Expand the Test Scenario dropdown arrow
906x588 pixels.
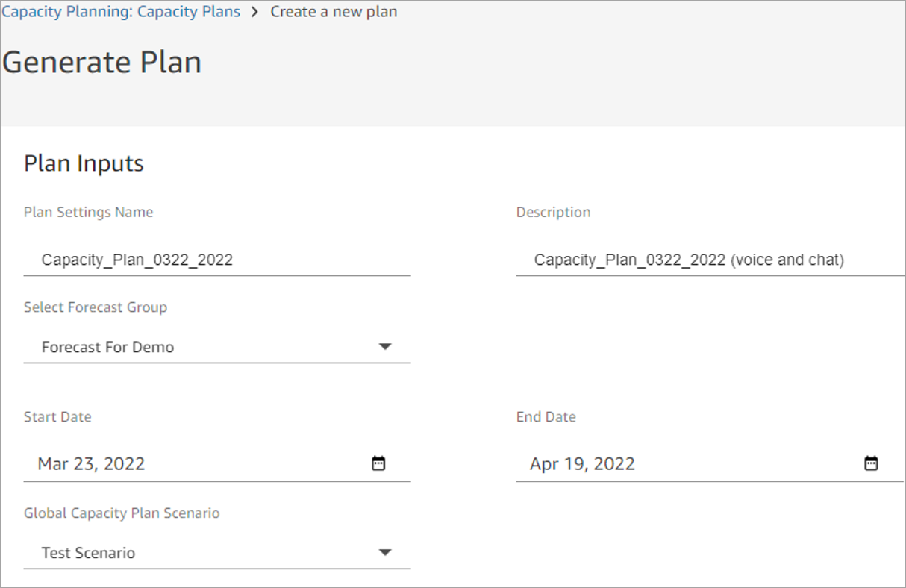tap(385, 553)
